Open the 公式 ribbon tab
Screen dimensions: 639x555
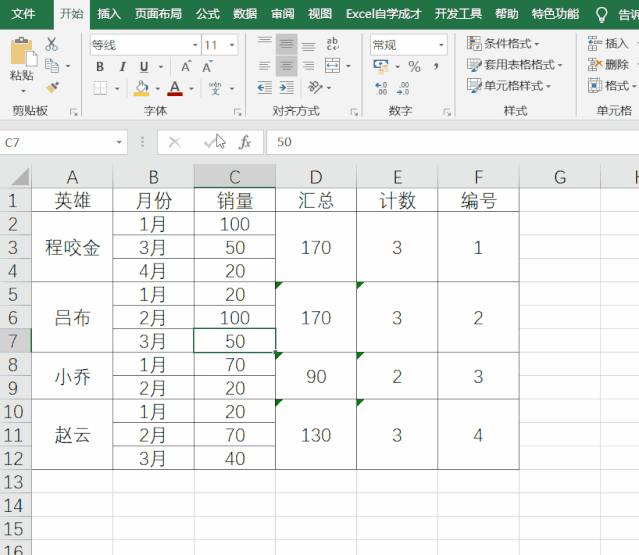click(208, 14)
